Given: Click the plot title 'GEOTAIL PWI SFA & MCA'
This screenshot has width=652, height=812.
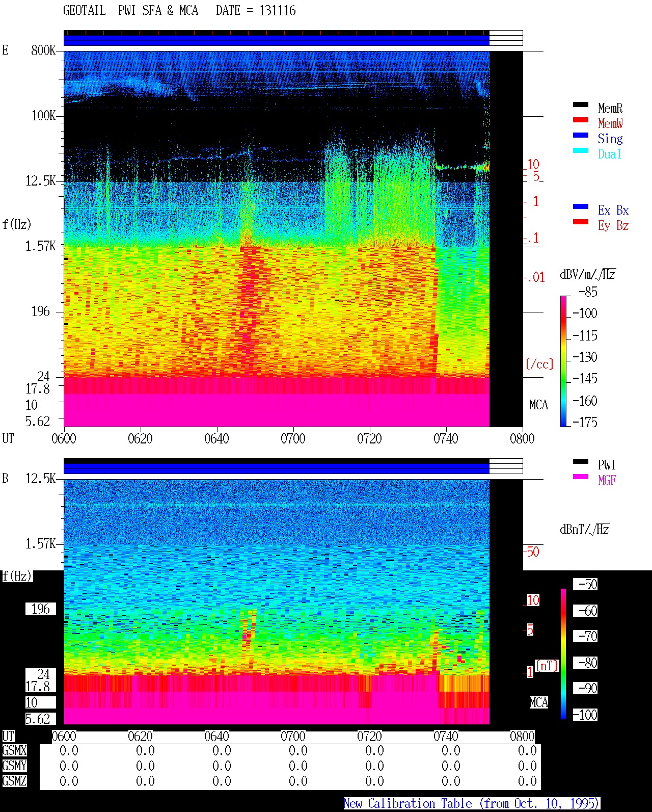Looking at the screenshot, I should tap(130, 11).
